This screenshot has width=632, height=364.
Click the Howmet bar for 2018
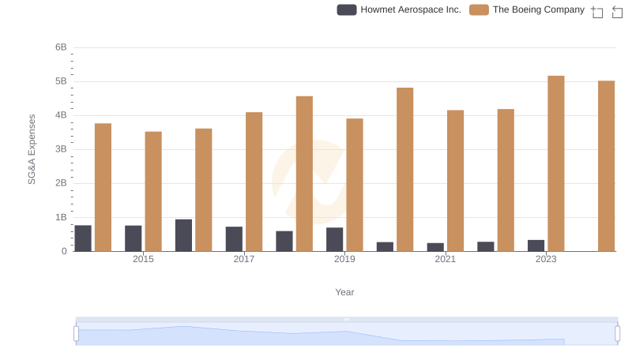[284, 241]
